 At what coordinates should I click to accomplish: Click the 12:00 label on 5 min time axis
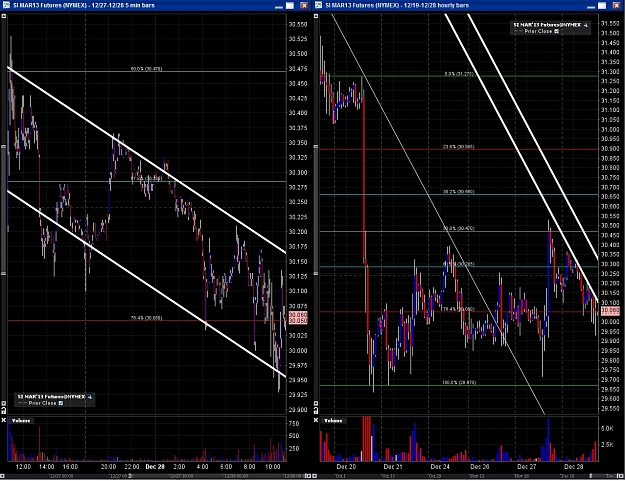[x=23, y=467]
